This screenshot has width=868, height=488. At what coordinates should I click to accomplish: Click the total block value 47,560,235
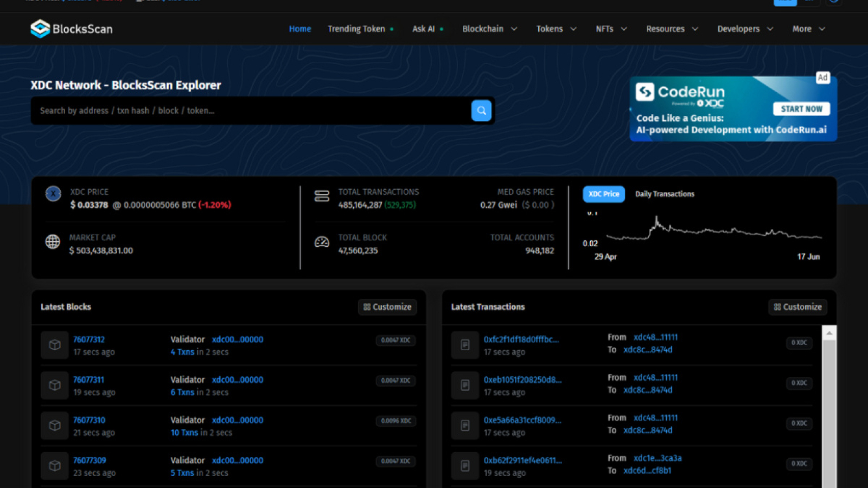pos(358,251)
